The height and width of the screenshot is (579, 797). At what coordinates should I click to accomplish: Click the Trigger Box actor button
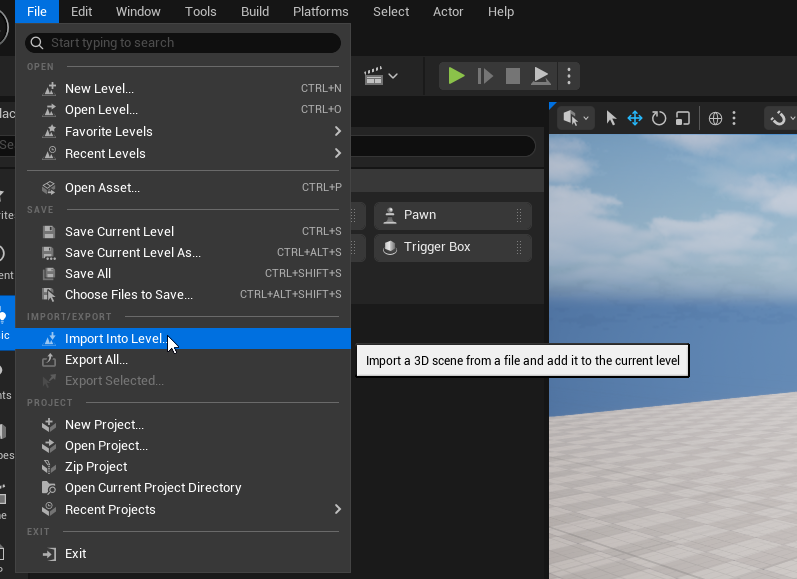click(452, 247)
